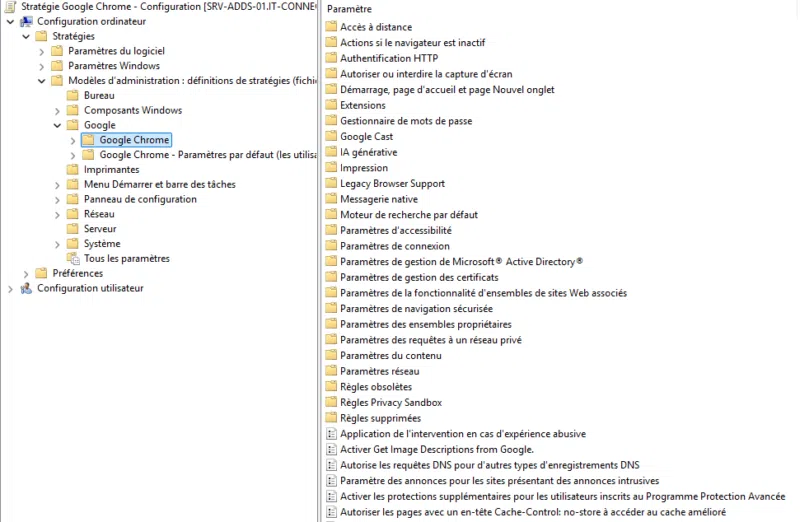Click policy icon for Paramètre des annonces
Viewport: 800px width, 522px height.
[332, 481]
